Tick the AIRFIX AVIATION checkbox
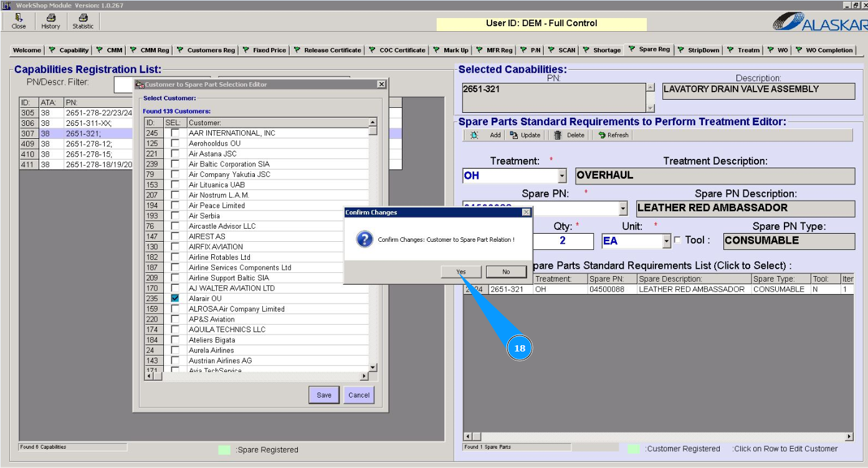 coord(175,247)
